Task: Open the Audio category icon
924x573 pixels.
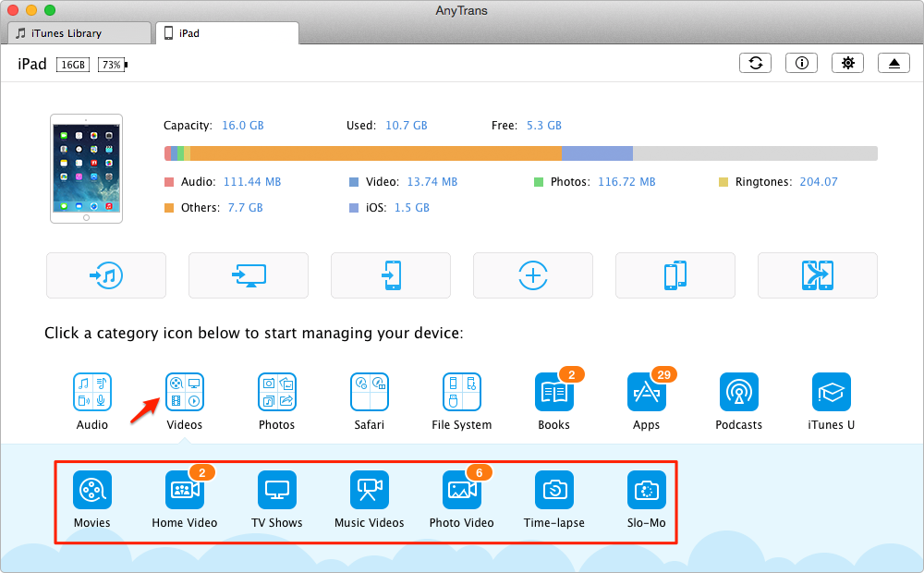Action: (91, 392)
